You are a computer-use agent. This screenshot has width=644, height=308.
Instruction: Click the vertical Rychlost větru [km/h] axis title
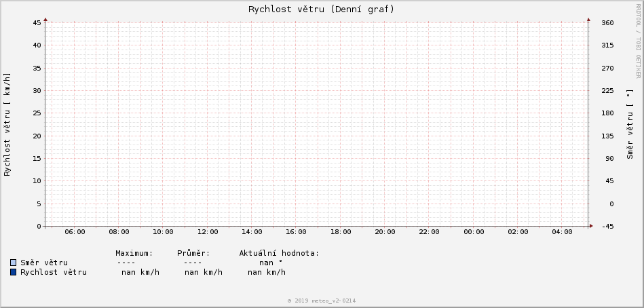[x=8, y=124]
